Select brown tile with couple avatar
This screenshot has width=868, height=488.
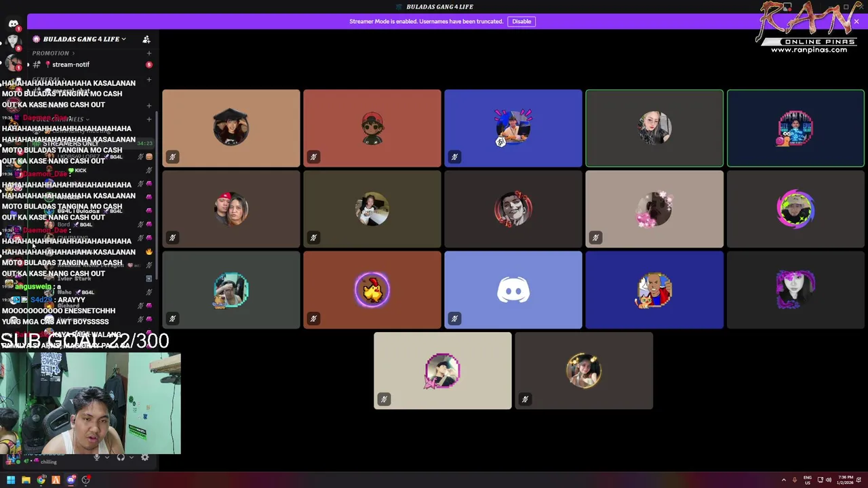231,209
